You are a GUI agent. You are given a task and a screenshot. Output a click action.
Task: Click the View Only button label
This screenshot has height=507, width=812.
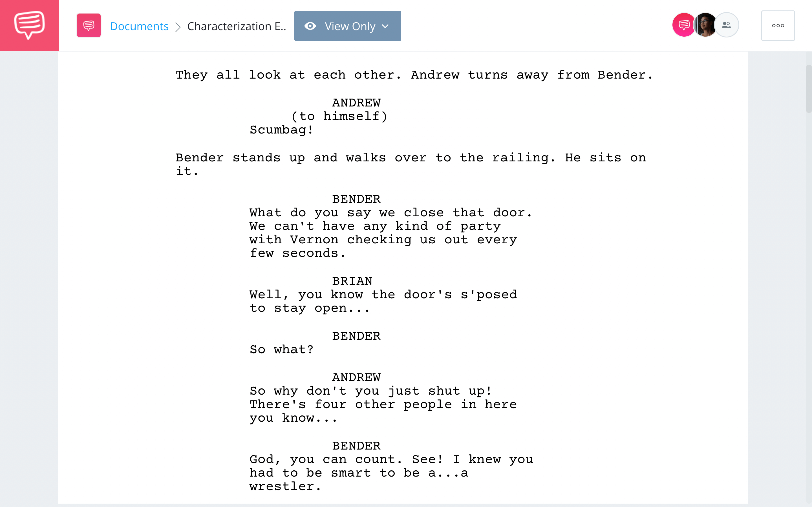pos(348,25)
